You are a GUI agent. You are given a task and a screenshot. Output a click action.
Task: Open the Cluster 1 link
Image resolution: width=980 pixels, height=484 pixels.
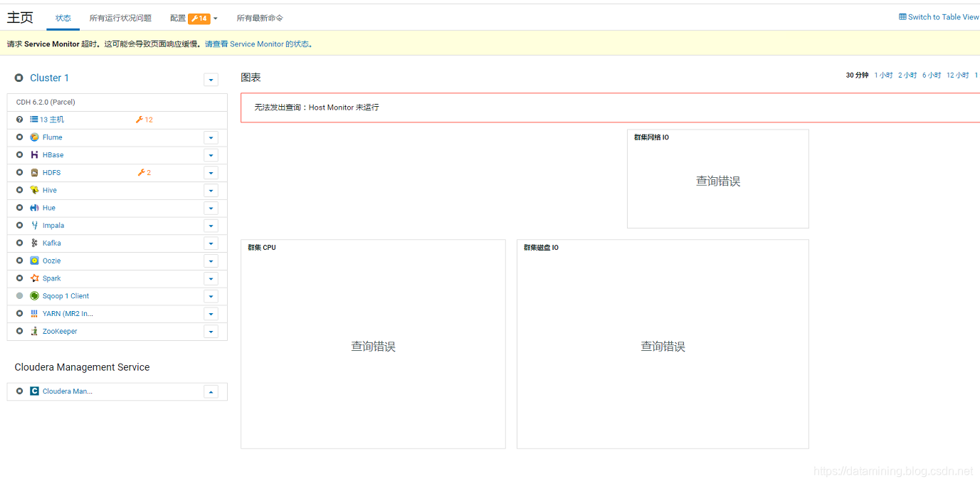[49, 78]
